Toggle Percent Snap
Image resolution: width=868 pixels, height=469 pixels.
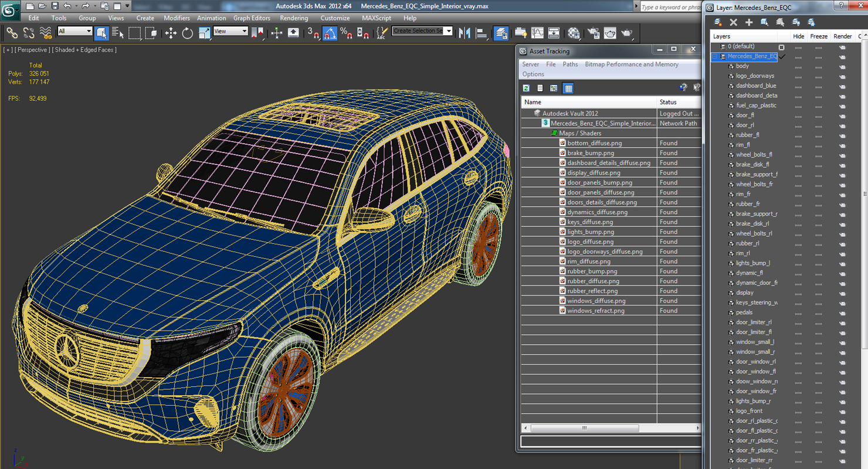346,33
